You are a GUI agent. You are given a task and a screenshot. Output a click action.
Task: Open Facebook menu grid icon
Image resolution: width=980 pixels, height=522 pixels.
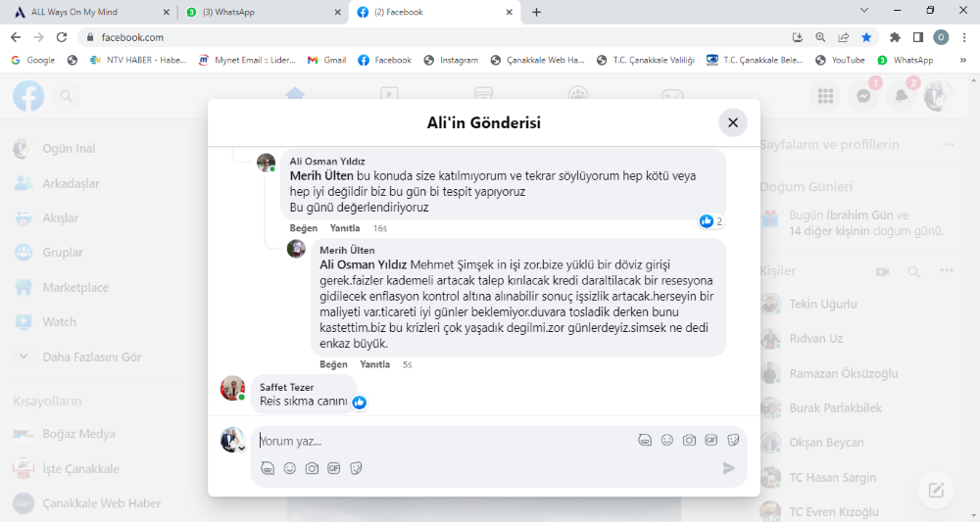(825, 96)
